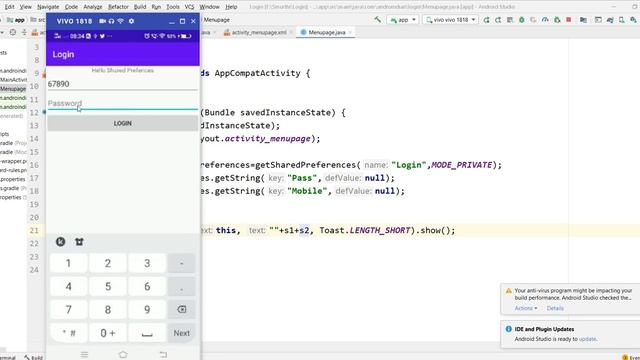Open the View menu
This screenshot has width=640, height=360.
[26, 7]
